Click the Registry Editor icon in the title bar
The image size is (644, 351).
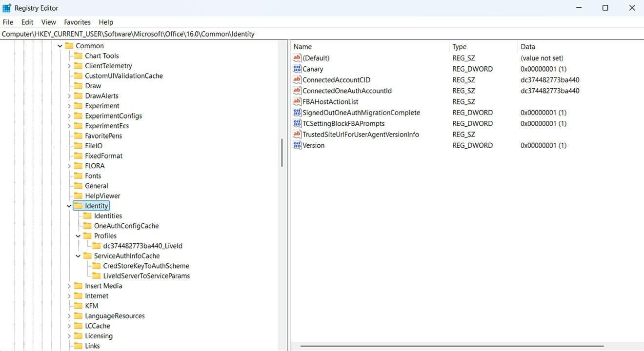7,7
